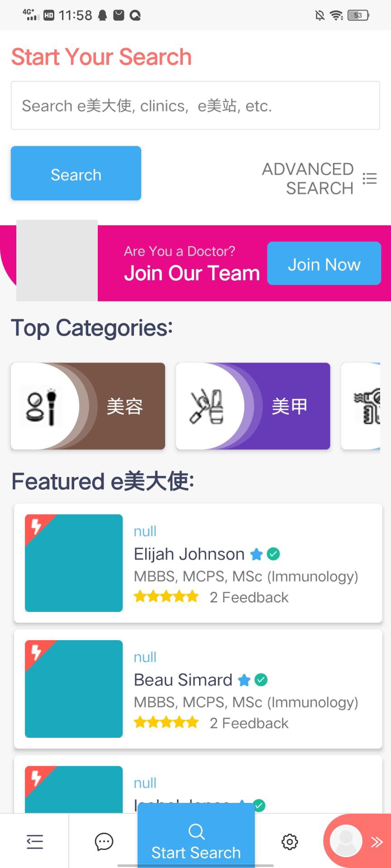Tap the green verified checkmark beside Beau Simard

pos(261,679)
